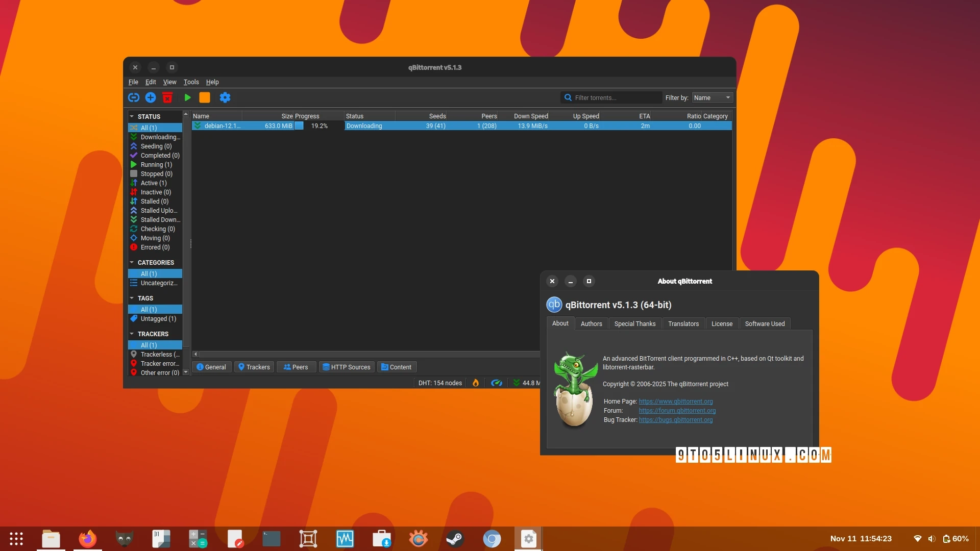Image resolution: width=980 pixels, height=551 pixels.
Task: Stop the torrent with the orange square icon
Action: coord(205,97)
